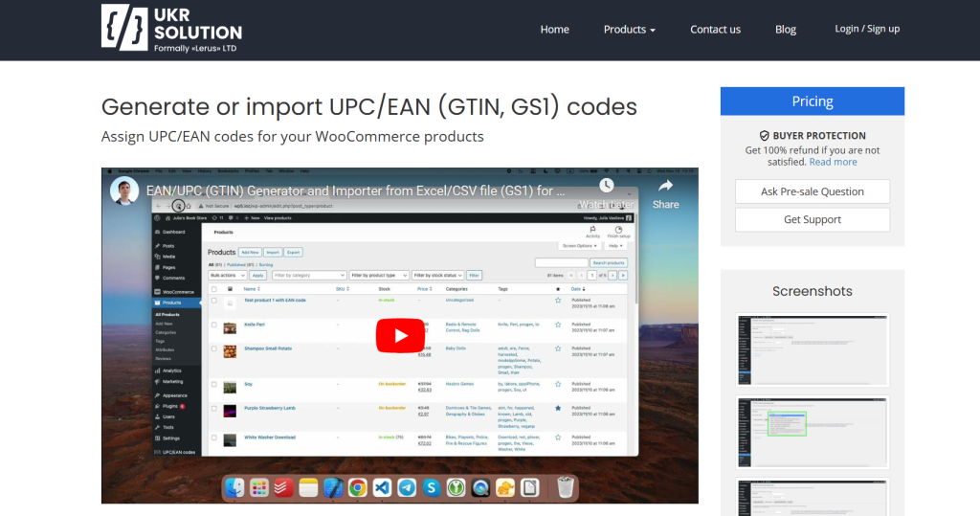This screenshot has width=980, height=516.
Task: Click the Launchpad icon in video dock
Action: [259, 488]
